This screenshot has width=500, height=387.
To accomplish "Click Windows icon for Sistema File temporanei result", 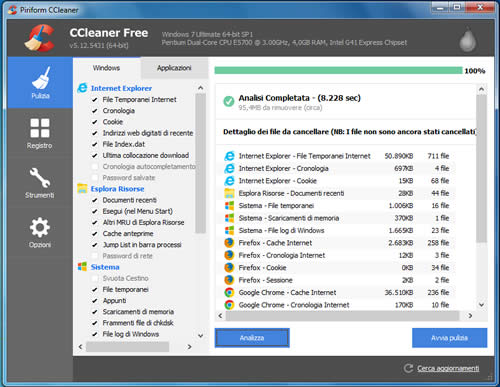I will click(229, 206).
